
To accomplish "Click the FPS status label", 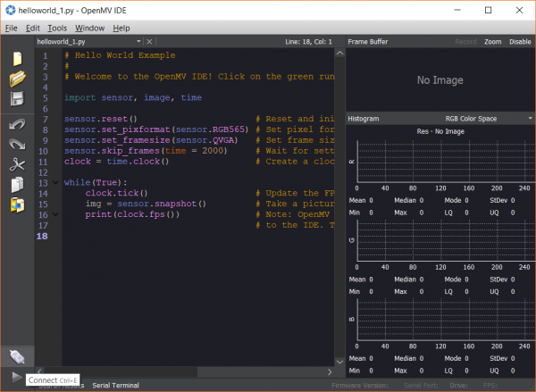I will [490, 386].
